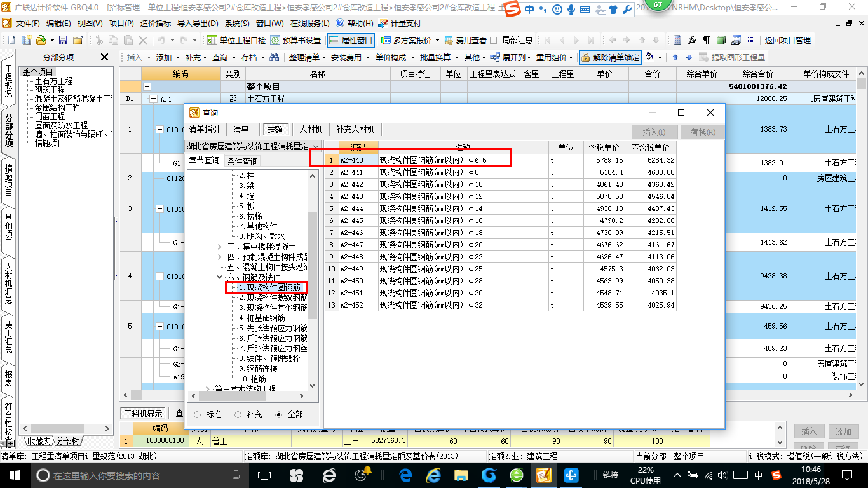Image resolution: width=868 pixels, height=488 pixels.
Task: Open the 措施项目 vertical side tab
Action: coord(9,180)
